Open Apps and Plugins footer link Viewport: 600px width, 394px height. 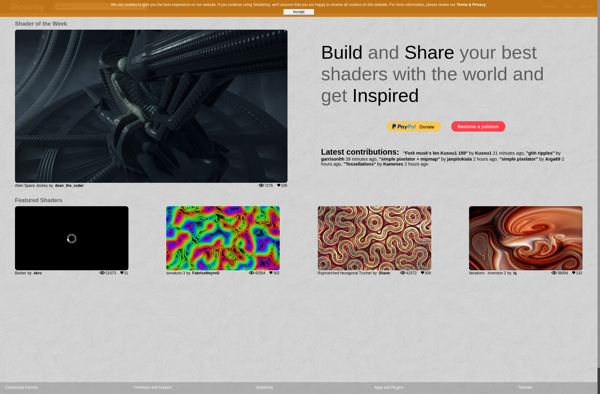point(389,387)
